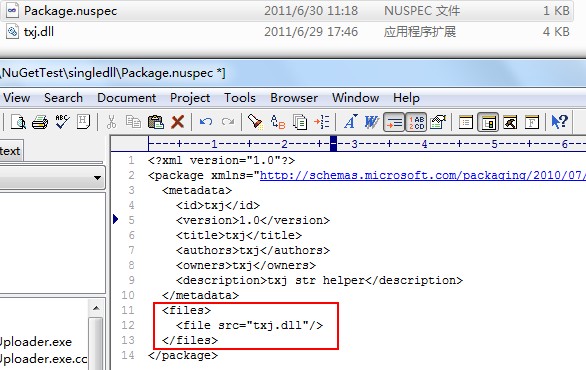Screen dimensions: 586x370
Task: Open the Search menu
Action: (x=64, y=98)
